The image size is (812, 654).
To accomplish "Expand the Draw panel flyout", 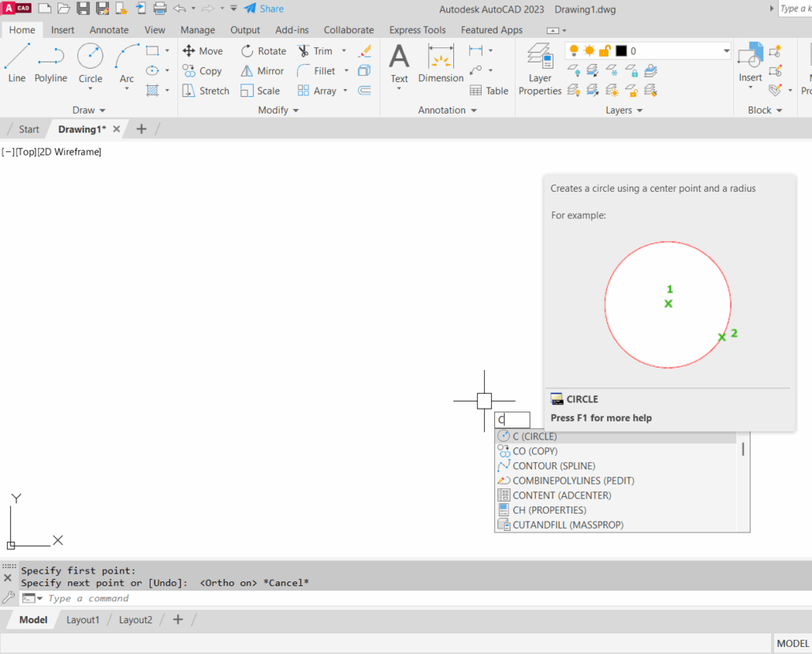I will tap(88, 110).
